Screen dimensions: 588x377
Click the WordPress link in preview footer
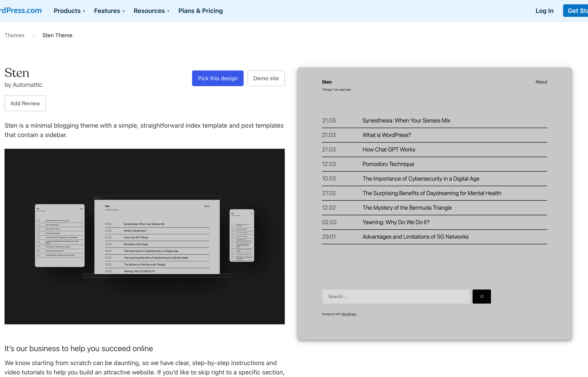point(348,314)
